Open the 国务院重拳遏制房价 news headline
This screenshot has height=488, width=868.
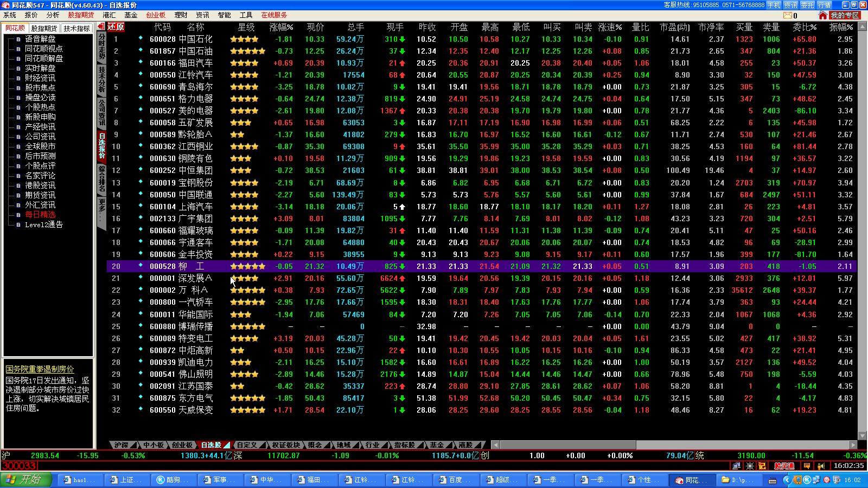[40, 369]
